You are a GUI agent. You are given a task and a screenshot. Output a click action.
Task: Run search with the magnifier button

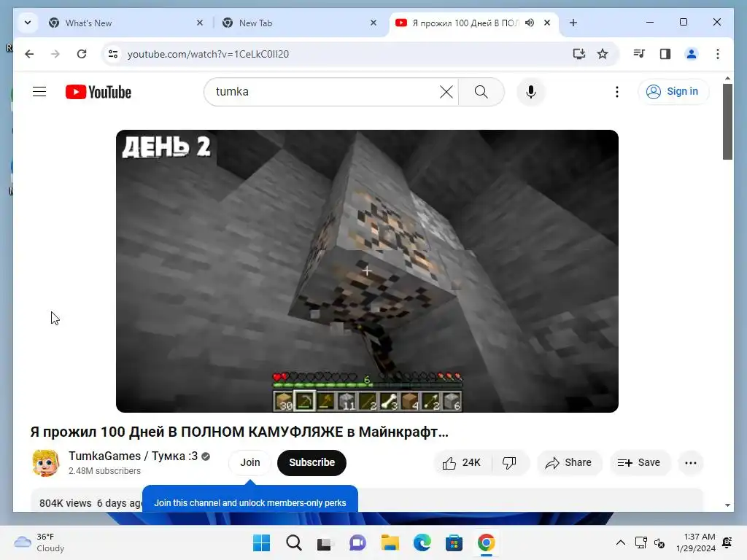481,91
